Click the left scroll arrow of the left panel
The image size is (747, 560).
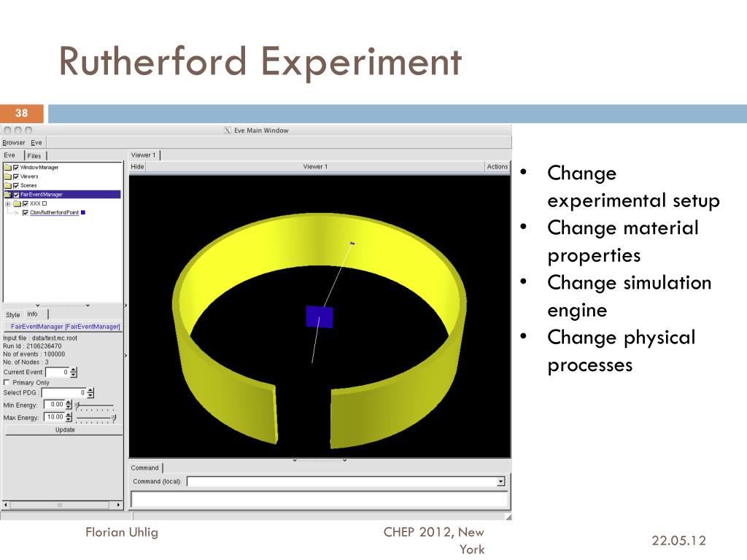click(x=6, y=505)
